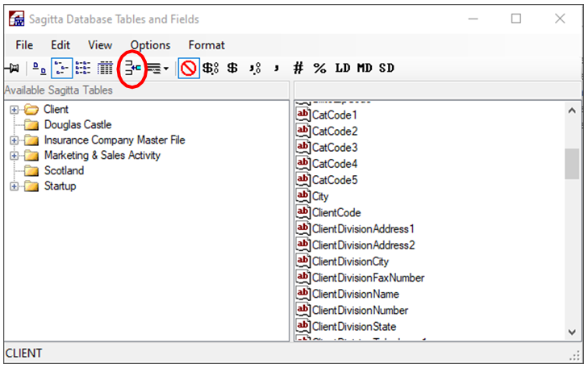Apply comma with decimals format
The width and height of the screenshot is (588, 368).
(255, 69)
